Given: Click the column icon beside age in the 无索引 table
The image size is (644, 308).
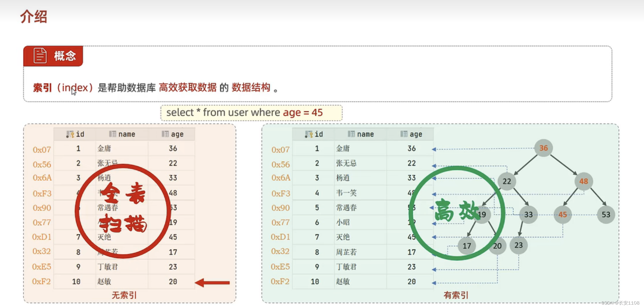Looking at the screenshot, I should pyautogui.click(x=165, y=134).
